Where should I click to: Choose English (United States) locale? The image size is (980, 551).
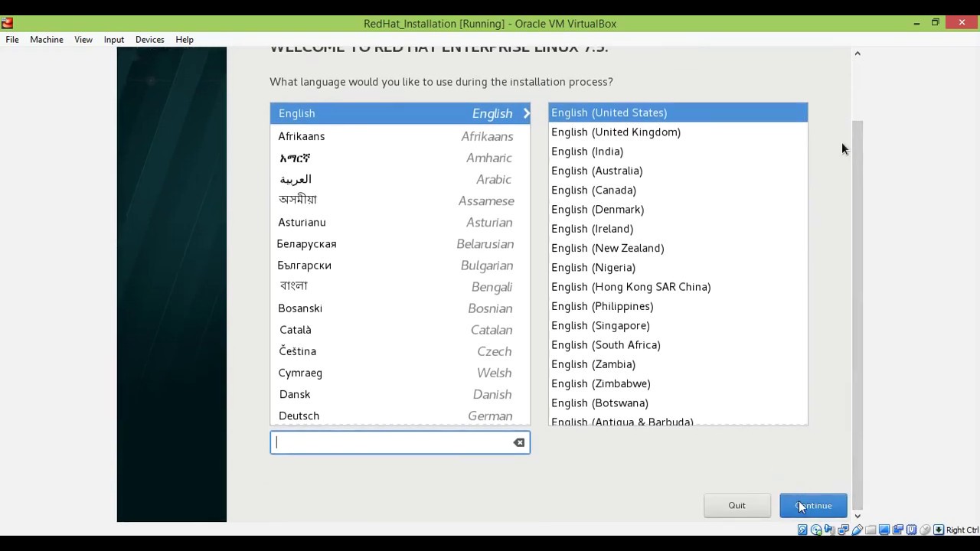pos(678,112)
